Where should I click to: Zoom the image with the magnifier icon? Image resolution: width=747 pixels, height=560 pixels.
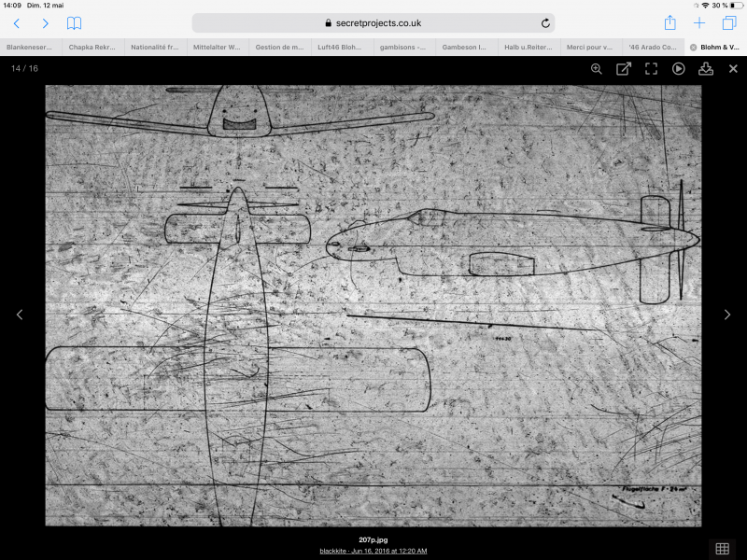coord(597,68)
